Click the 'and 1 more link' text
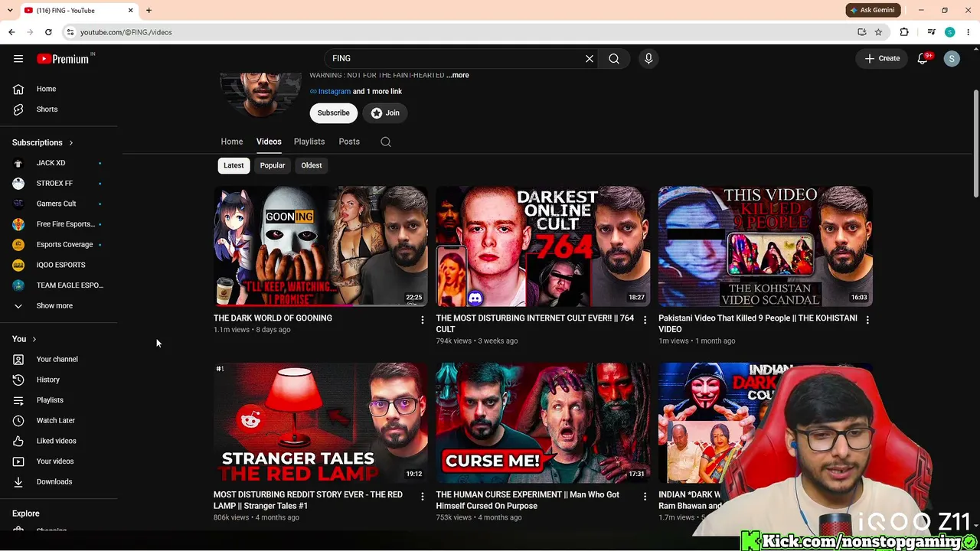This screenshot has height=551, width=980. tap(377, 92)
